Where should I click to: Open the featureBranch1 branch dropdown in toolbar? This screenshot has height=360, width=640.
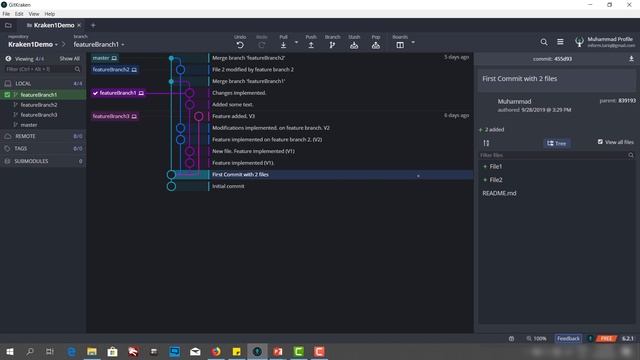[x=99, y=44]
